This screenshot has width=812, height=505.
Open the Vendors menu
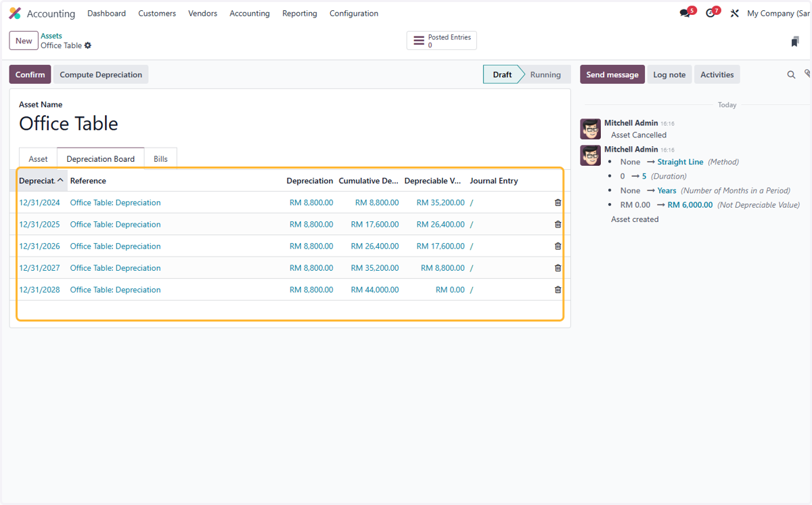pyautogui.click(x=203, y=14)
